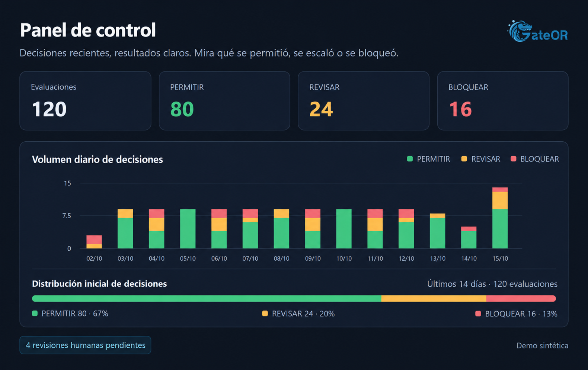Open the REVISAR 24 summary card

[x=364, y=101]
